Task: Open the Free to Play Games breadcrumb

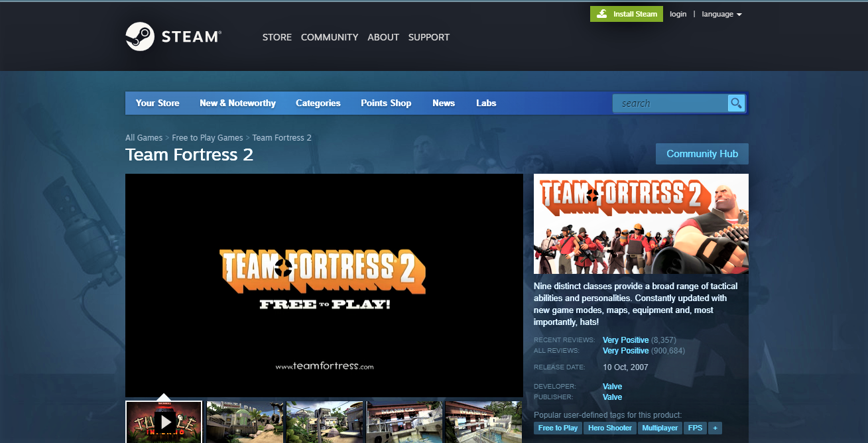Action: point(207,138)
